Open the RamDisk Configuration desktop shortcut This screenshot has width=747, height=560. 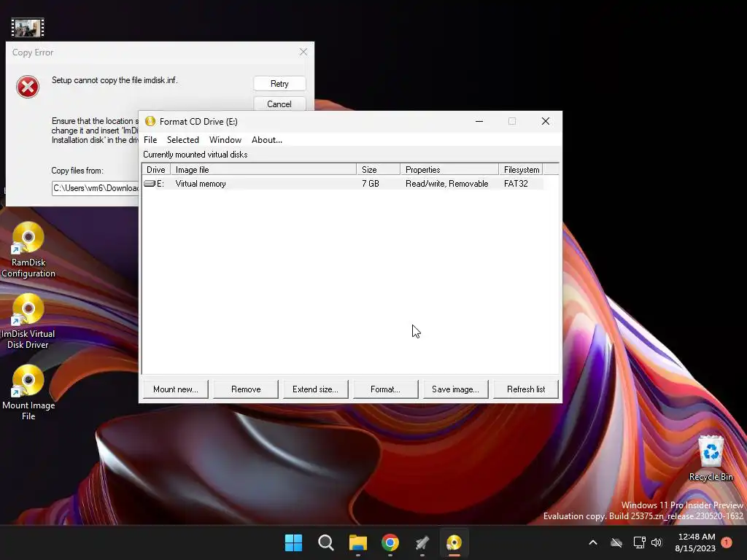(x=28, y=249)
